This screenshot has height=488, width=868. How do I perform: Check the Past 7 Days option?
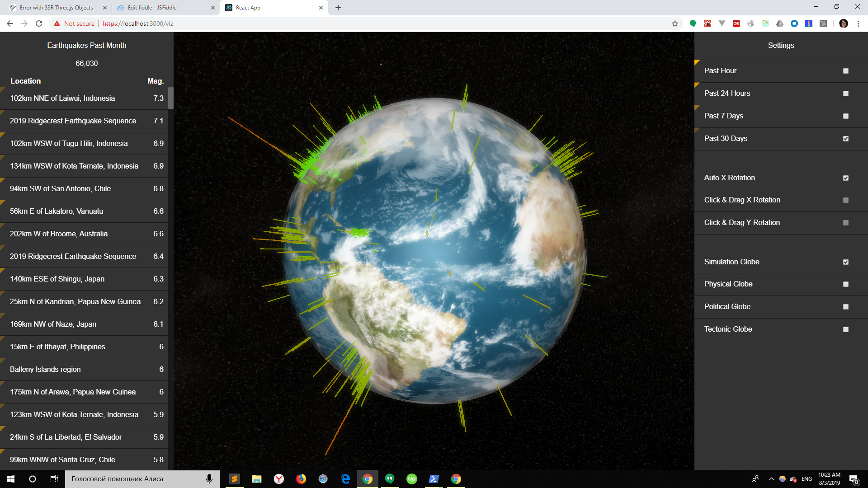(845, 116)
